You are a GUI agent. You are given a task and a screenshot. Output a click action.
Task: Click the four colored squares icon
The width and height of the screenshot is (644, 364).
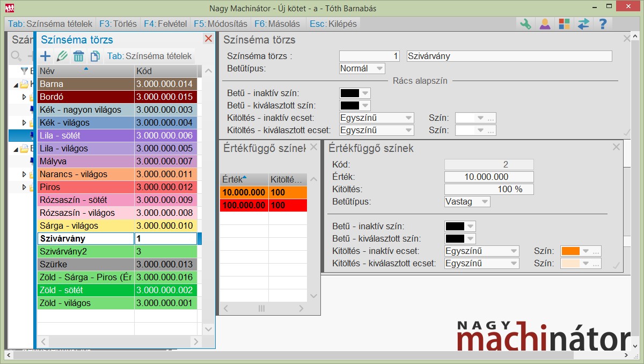[564, 24]
